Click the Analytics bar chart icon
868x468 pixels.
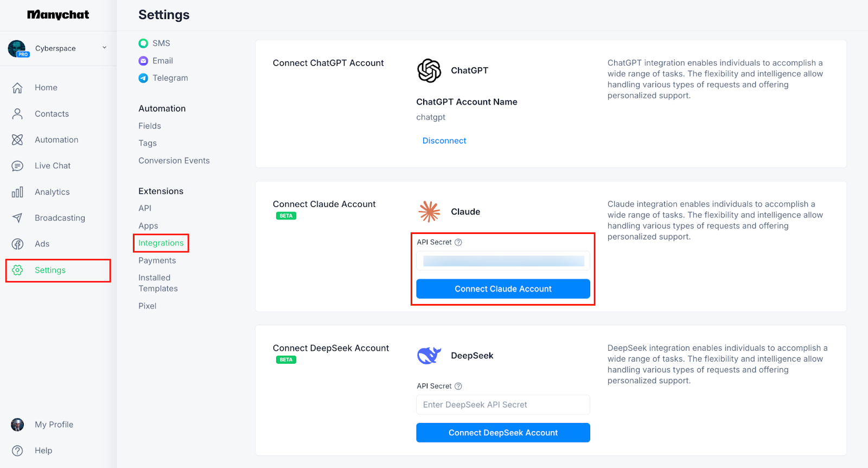[17, 192]
